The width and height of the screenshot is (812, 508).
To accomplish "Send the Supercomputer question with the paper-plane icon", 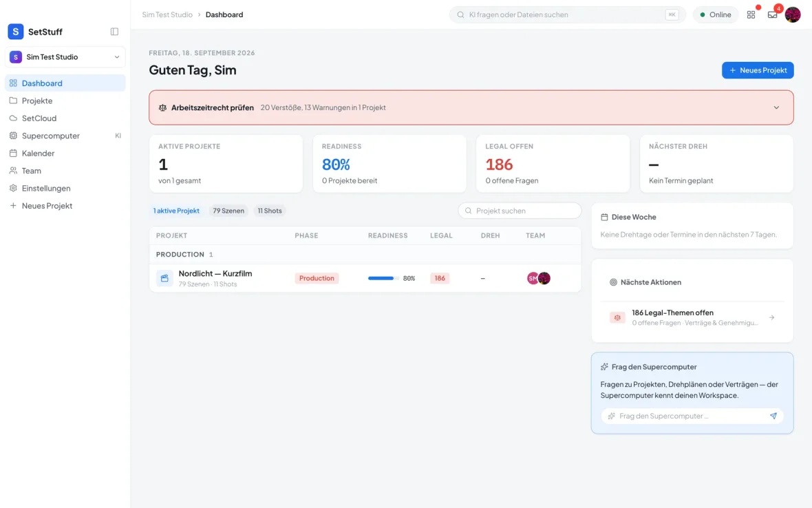I will 773,416.
